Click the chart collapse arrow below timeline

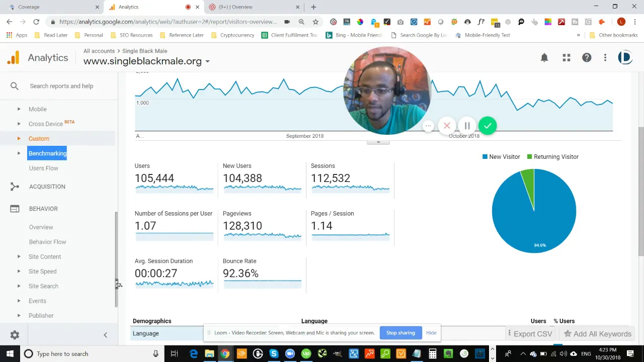tap(378, 142)
